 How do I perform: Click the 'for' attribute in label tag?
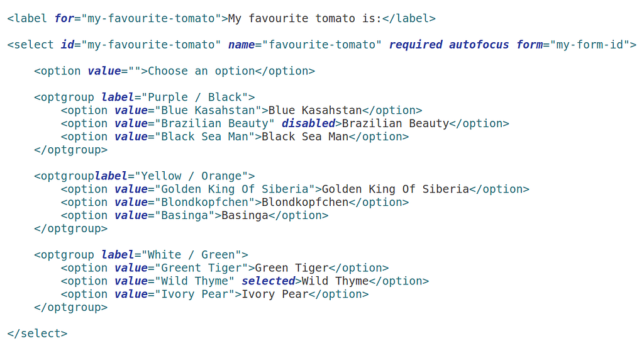pyautogui.click(x=65, y=18)
